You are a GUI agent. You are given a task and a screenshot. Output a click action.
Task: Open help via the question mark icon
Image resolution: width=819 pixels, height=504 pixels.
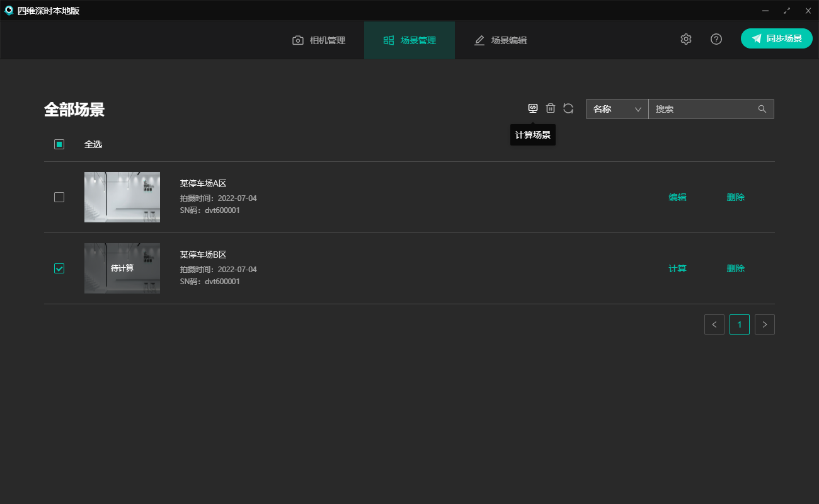click(716, 39)
